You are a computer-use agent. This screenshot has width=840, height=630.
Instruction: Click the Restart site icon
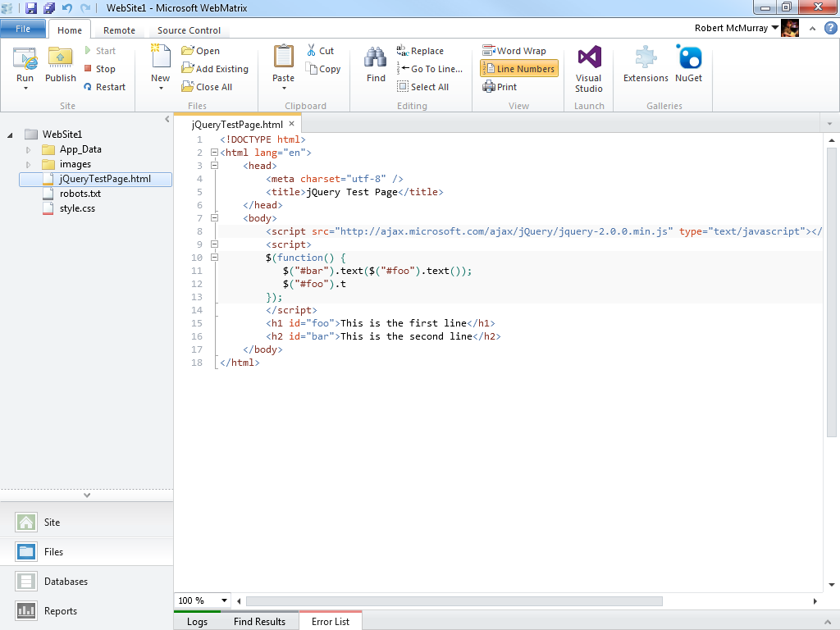[x=88, y=87]
